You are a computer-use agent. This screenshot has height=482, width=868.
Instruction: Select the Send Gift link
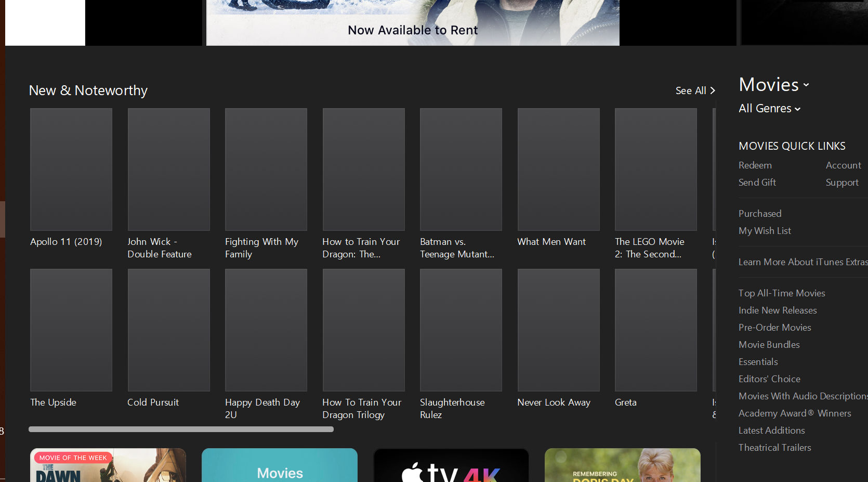click(x=757, y=183)
